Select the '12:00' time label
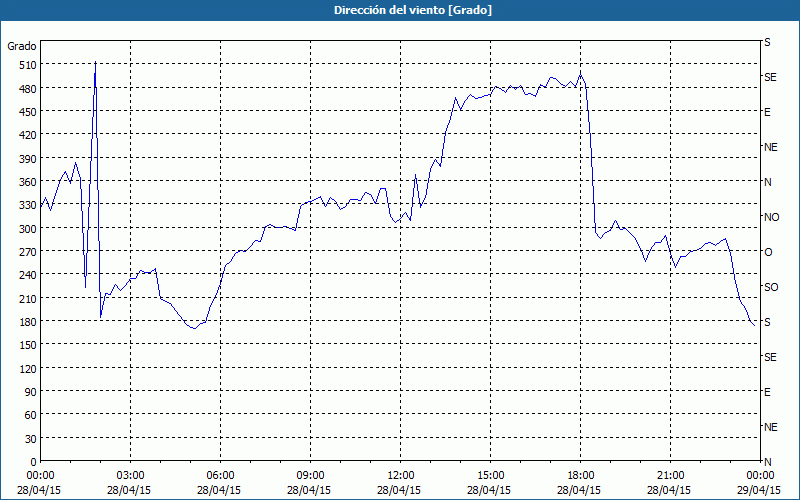800x500 pixels. click(x=401, y=476)
